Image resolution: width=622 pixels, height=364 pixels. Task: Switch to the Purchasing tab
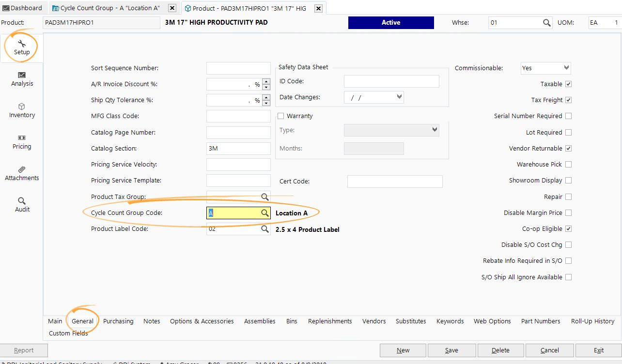[118, 321]
